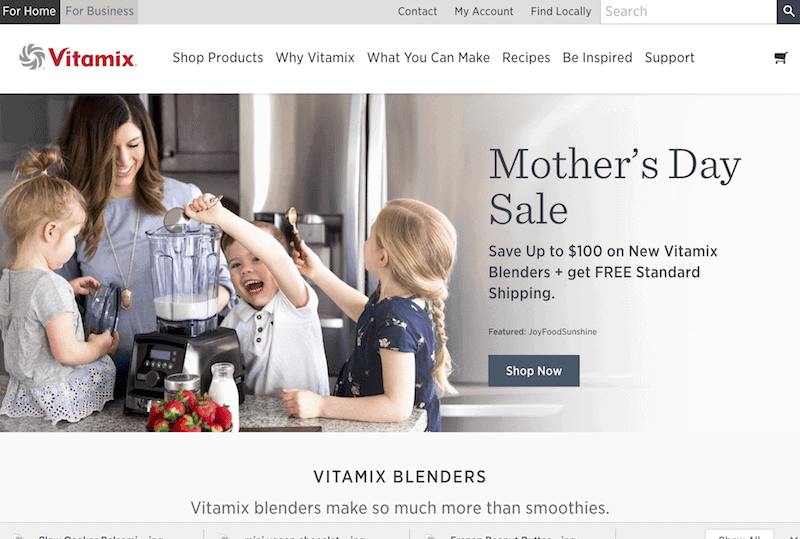This screenshot has height=539, width=800.
Task: Open the shopping cart icon
Action: point(781,58)
